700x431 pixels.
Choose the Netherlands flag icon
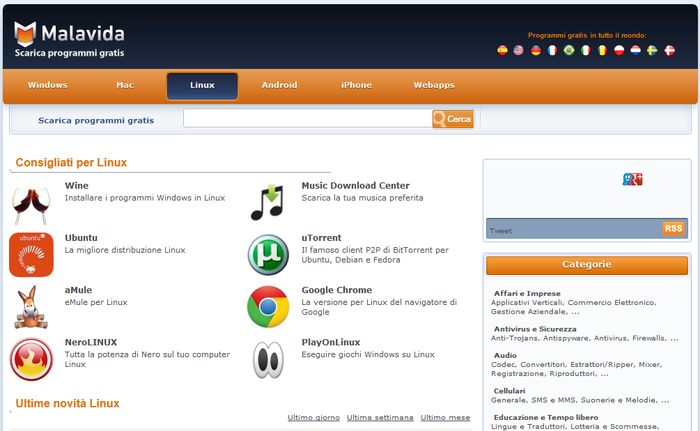[x=635, y=50]
